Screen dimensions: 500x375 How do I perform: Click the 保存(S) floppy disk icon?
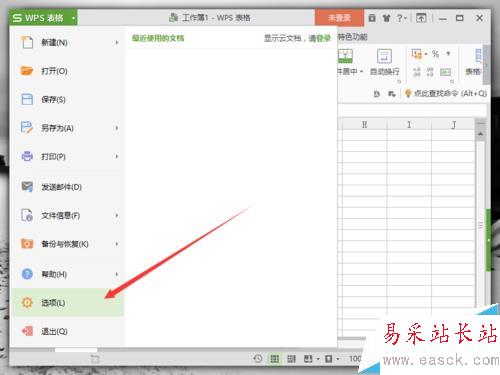tap(27, 99)
